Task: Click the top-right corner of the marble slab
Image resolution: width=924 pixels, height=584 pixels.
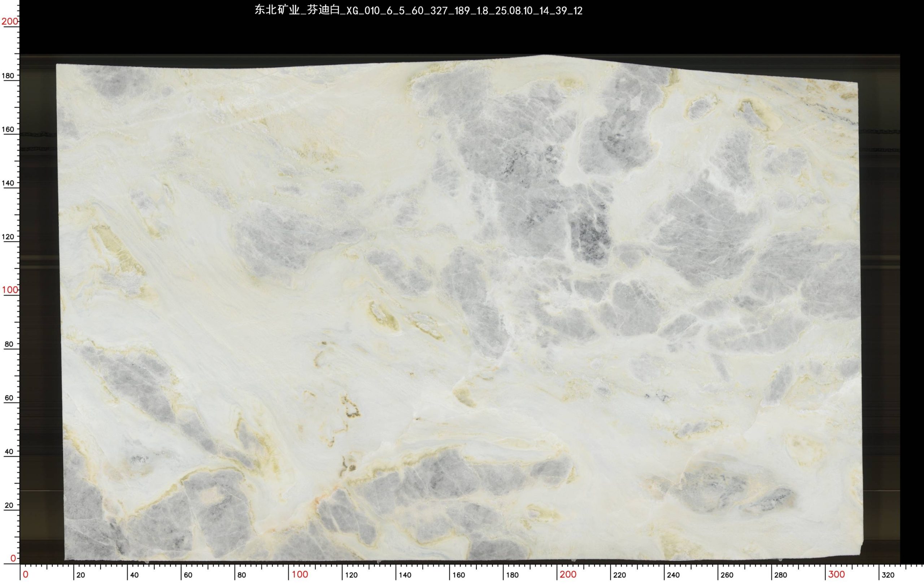Action: (858, 83)
